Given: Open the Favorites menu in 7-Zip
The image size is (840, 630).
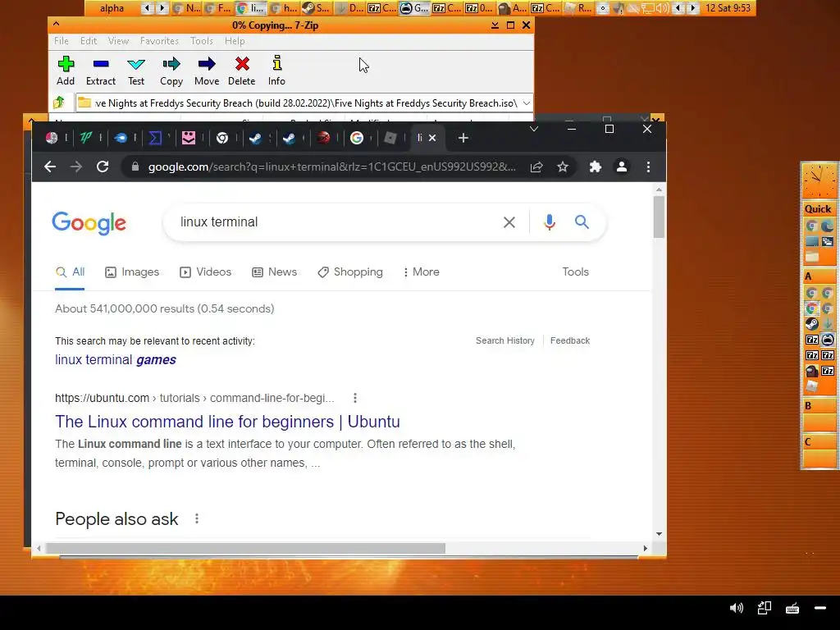Looking at the screenshot, I should pos(159,41).
